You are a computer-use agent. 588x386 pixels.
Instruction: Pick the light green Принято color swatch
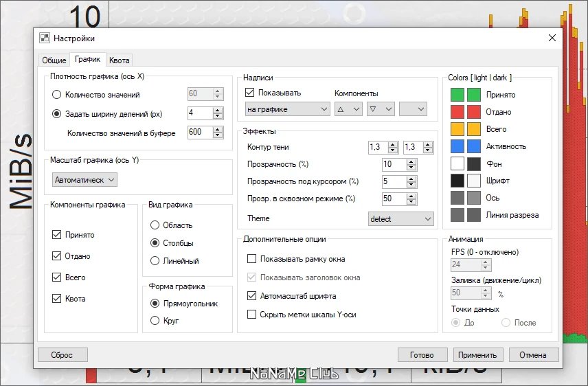pyautogui.click(x=457, y=95)
